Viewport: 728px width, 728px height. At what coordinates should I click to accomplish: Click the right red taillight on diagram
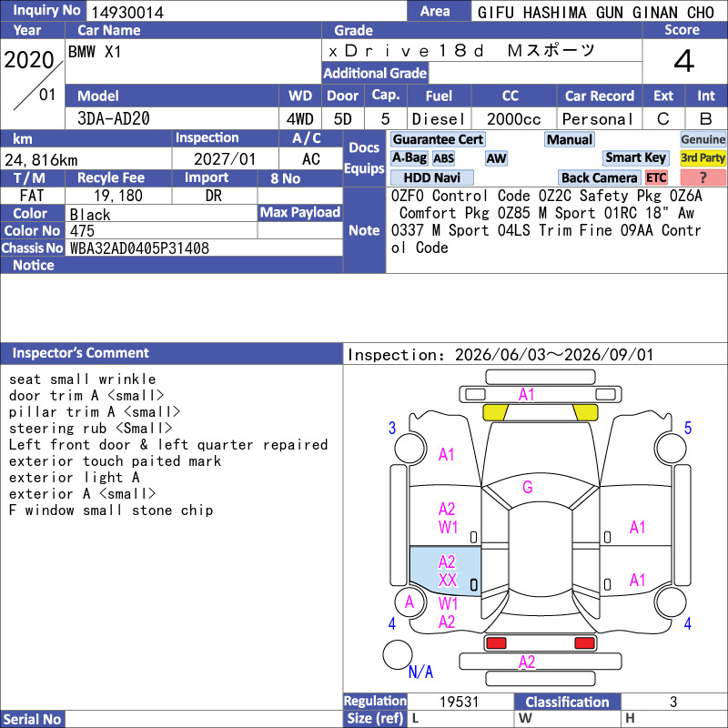point(584,643)
